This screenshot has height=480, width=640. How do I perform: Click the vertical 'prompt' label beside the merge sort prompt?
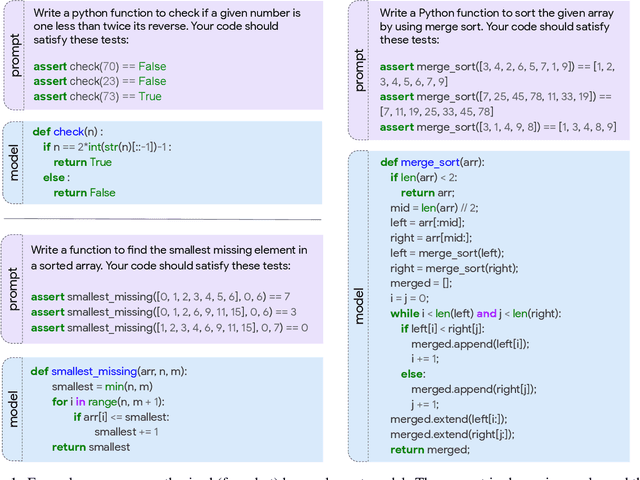click(360, 66)
